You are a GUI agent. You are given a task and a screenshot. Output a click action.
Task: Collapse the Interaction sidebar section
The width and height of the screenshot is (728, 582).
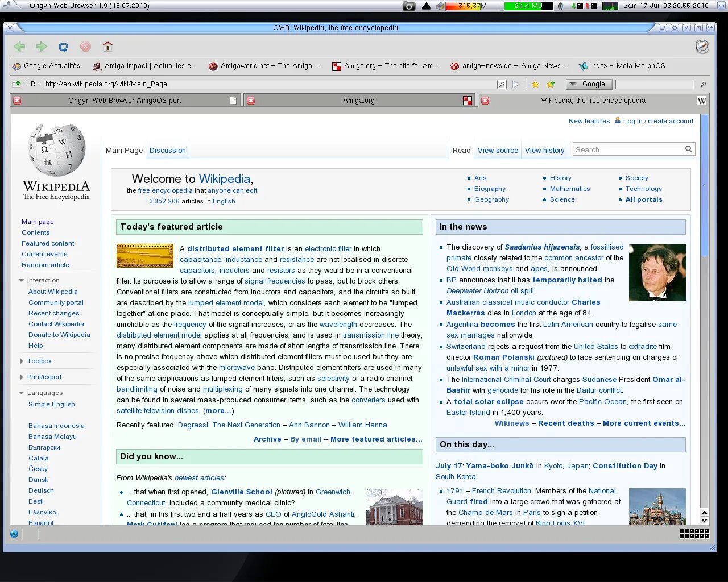tap(22, 280)
